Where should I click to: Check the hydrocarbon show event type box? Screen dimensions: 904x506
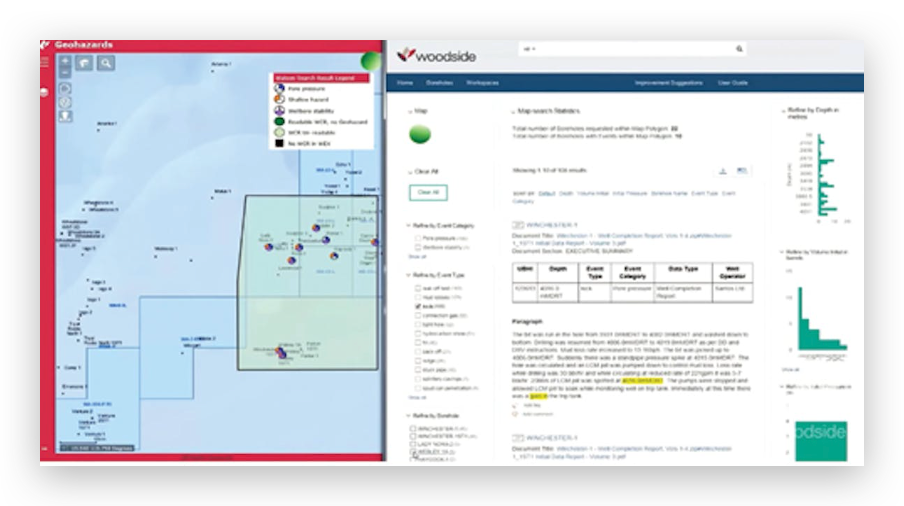click(417, 334)
